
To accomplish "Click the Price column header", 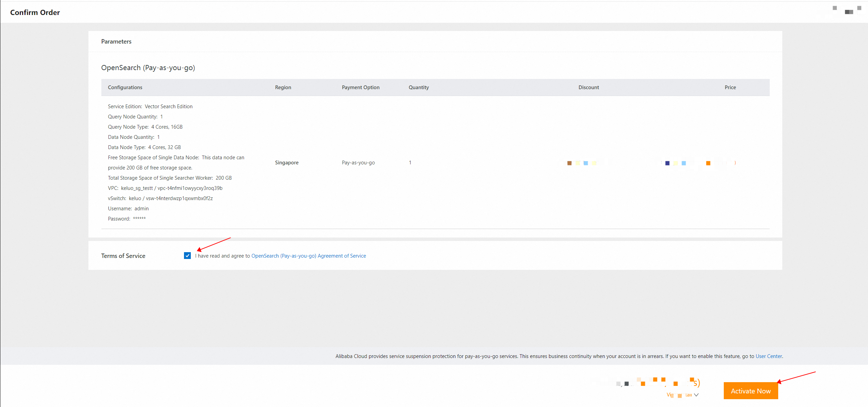I will pyautogui.click(x=730, y=87).
